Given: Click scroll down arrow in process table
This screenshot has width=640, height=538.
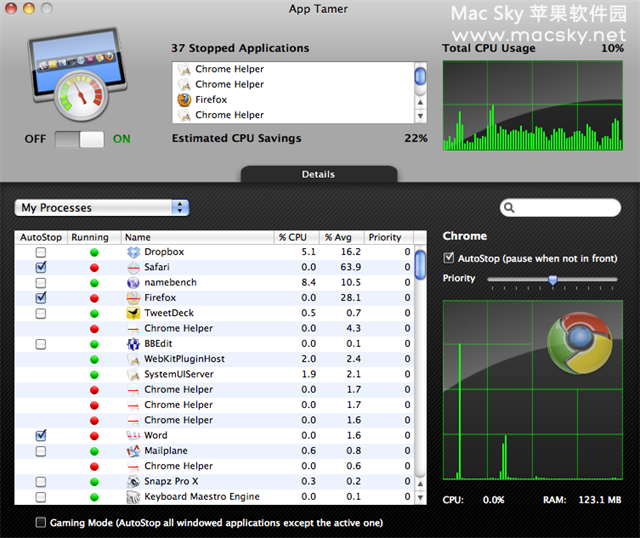Looking at the screenshot, I should (x=420, y=498).
